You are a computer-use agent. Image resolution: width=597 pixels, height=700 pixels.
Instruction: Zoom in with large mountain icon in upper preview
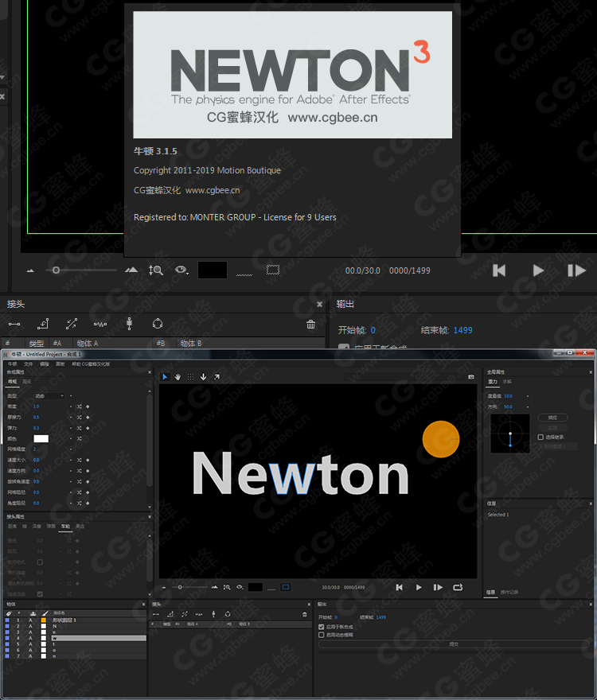click(131, 270)
